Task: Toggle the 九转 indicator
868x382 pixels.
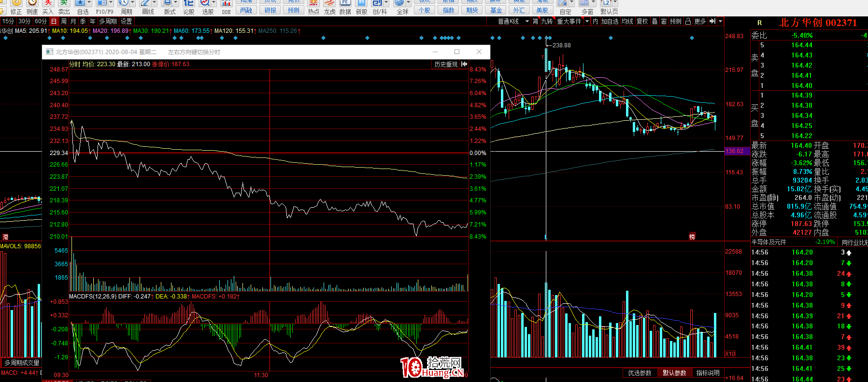Action: click(547, 21)
